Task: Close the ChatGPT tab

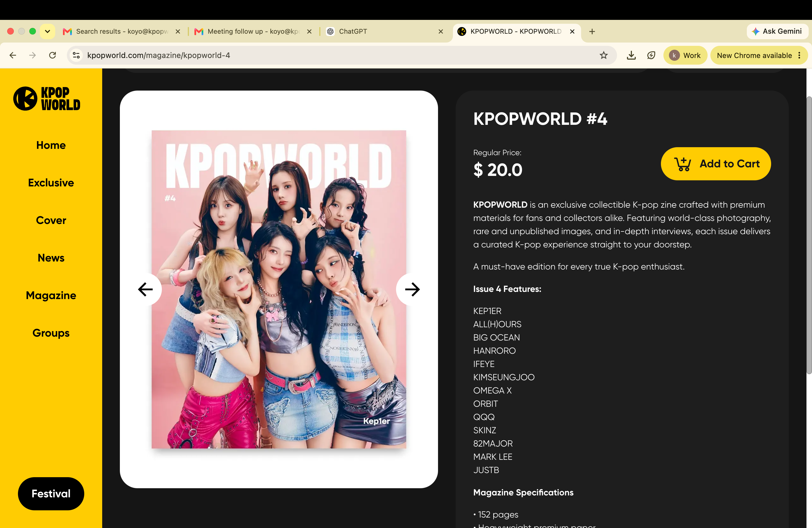Action: pyautogui.click(x=441, y=31)
